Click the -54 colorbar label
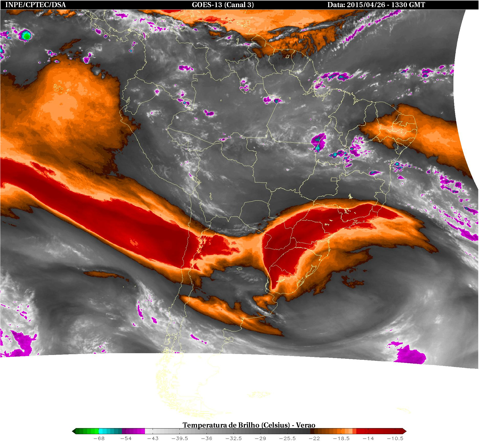Screen dimensions: 479x448 pos(126,439)
